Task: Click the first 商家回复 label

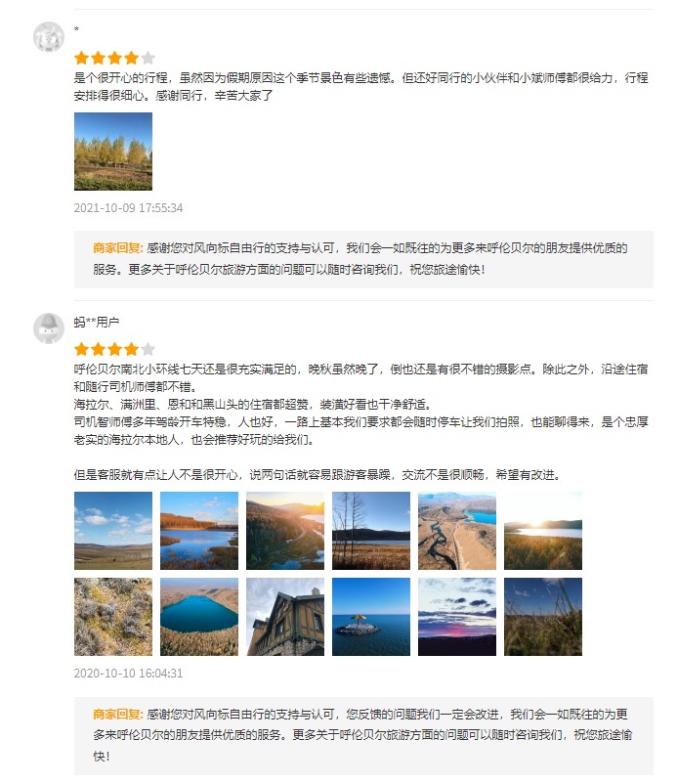Action: coord(118,248)
